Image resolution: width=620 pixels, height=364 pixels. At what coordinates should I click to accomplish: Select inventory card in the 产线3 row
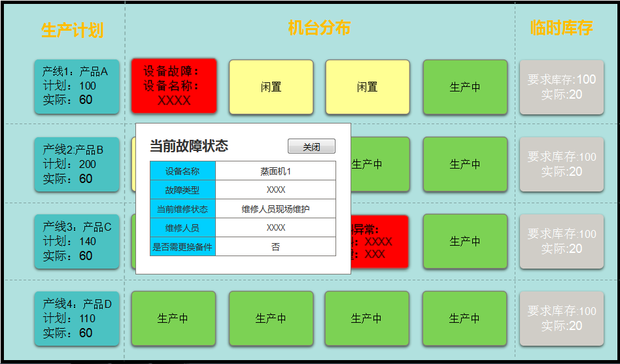click(562, 242)
